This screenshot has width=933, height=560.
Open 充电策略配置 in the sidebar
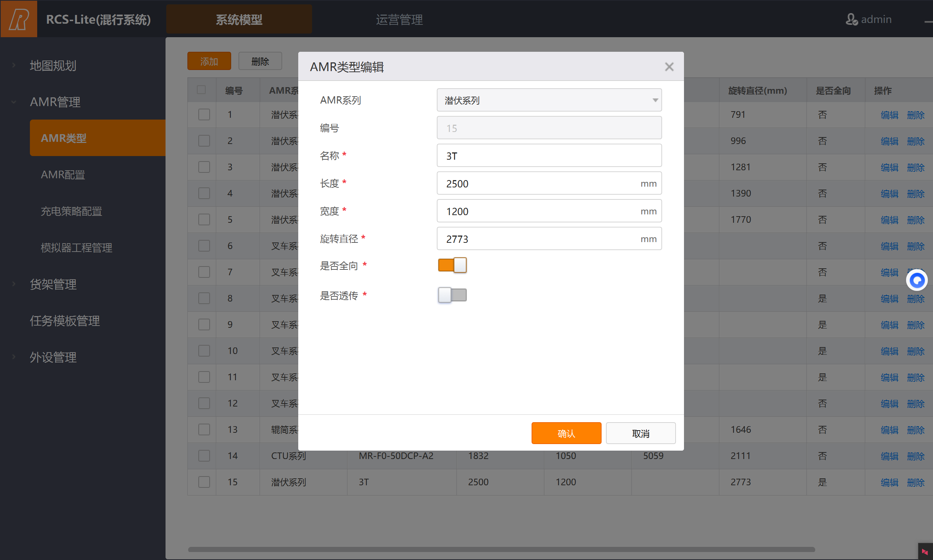pyautogui.click(x=71, y=211)
